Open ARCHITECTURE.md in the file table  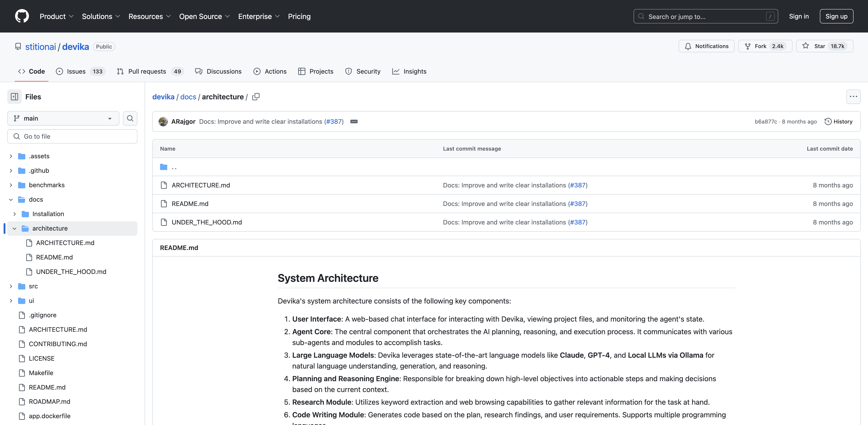coord(201,185)
